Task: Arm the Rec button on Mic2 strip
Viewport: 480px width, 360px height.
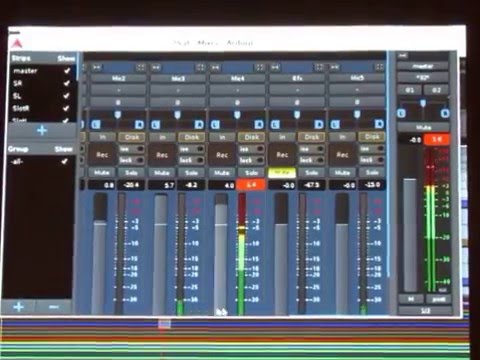Action: [102, 155]
